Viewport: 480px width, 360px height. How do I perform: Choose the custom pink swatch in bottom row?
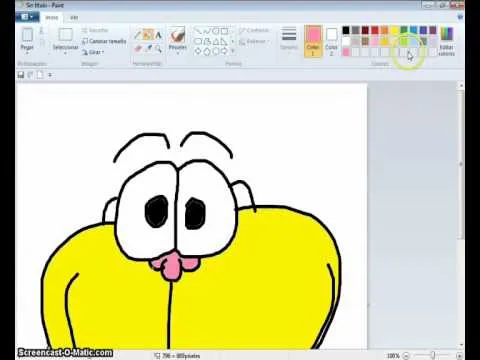pos(346,52)
